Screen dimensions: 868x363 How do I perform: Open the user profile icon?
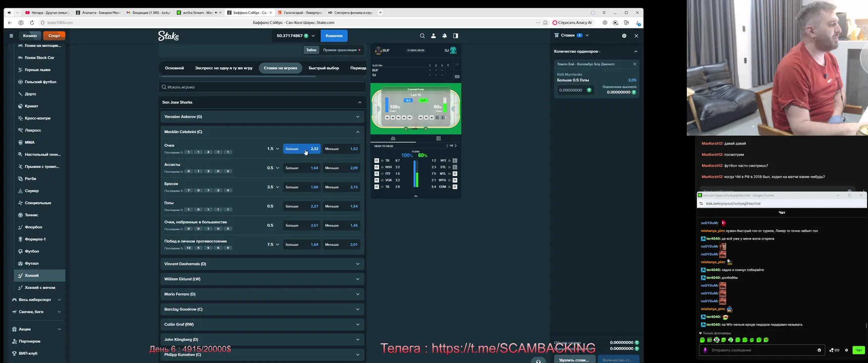(x=433, y=36)
